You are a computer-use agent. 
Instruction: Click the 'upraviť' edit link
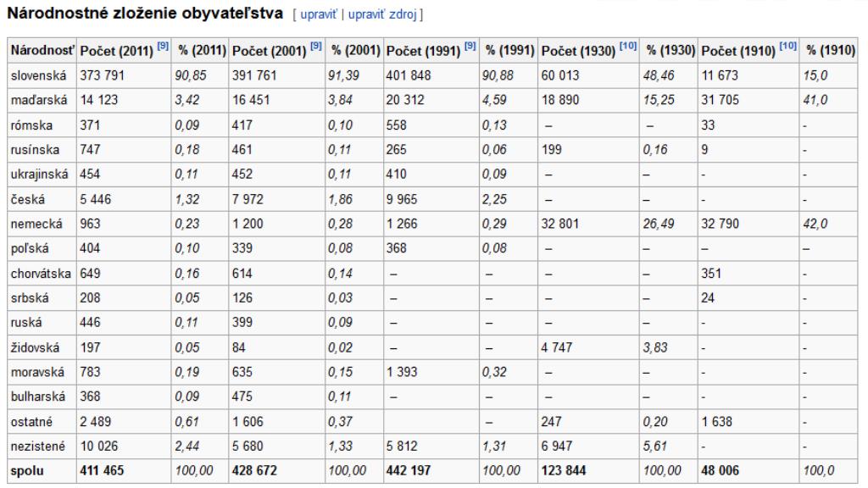[x=319, y=14]
